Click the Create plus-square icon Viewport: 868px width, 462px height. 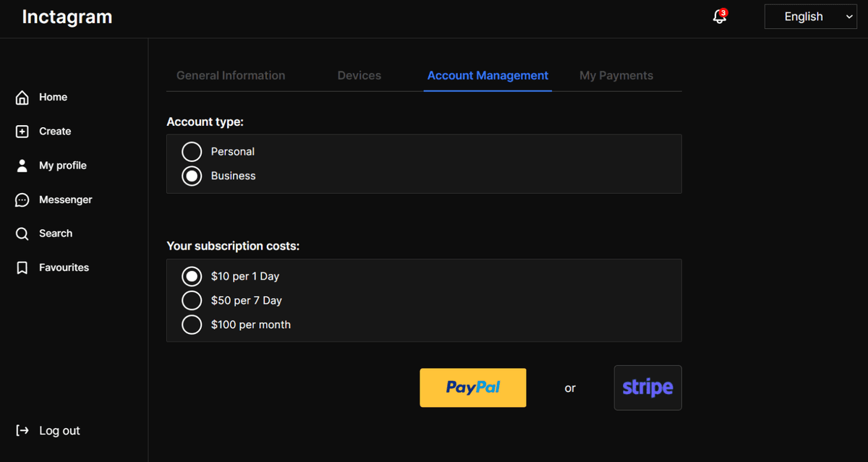(x=22, y=132)
